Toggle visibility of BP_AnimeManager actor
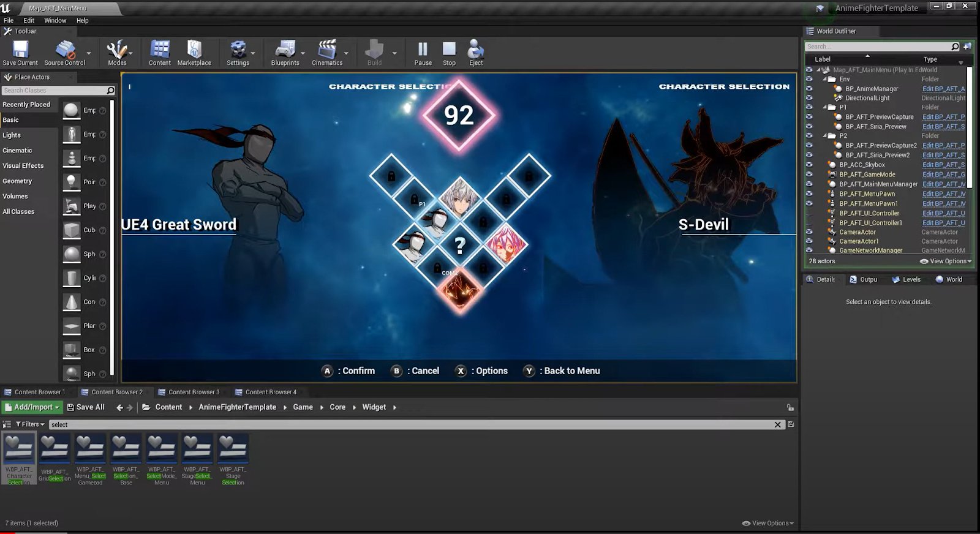This screenshot has height=534, width=980. click(809, 89)
